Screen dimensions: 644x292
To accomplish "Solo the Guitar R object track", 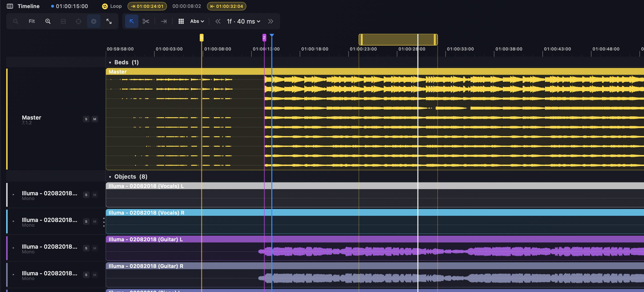I will tap(86, 275).
